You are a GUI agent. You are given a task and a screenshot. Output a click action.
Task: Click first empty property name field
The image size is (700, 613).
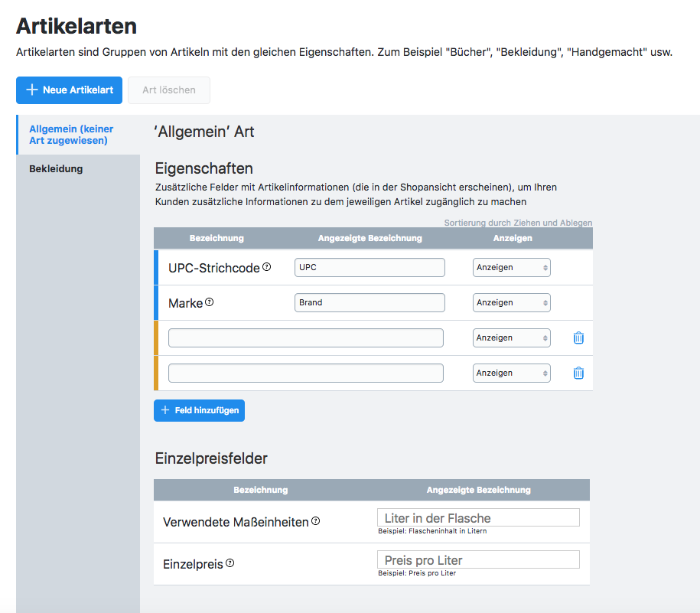305,337
